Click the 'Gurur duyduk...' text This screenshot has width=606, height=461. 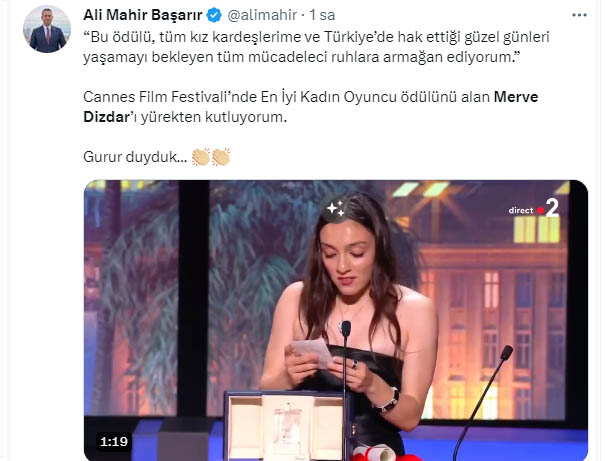point(135,157)
